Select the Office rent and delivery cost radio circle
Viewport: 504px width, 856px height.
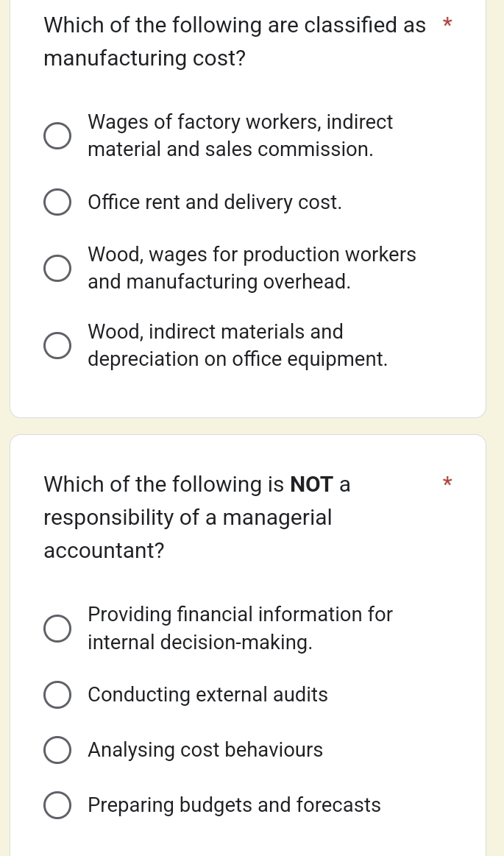tap(57, 202)
